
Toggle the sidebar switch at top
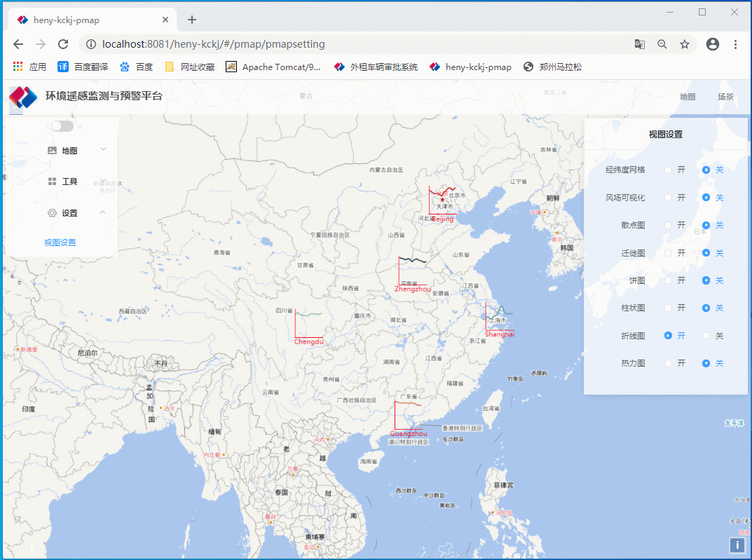point(62,126)
